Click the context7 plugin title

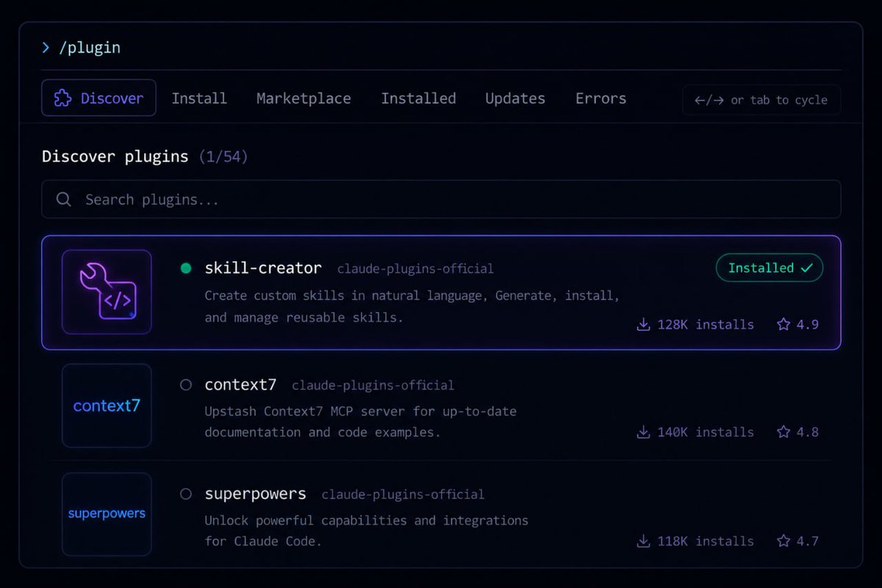[240, 384]
